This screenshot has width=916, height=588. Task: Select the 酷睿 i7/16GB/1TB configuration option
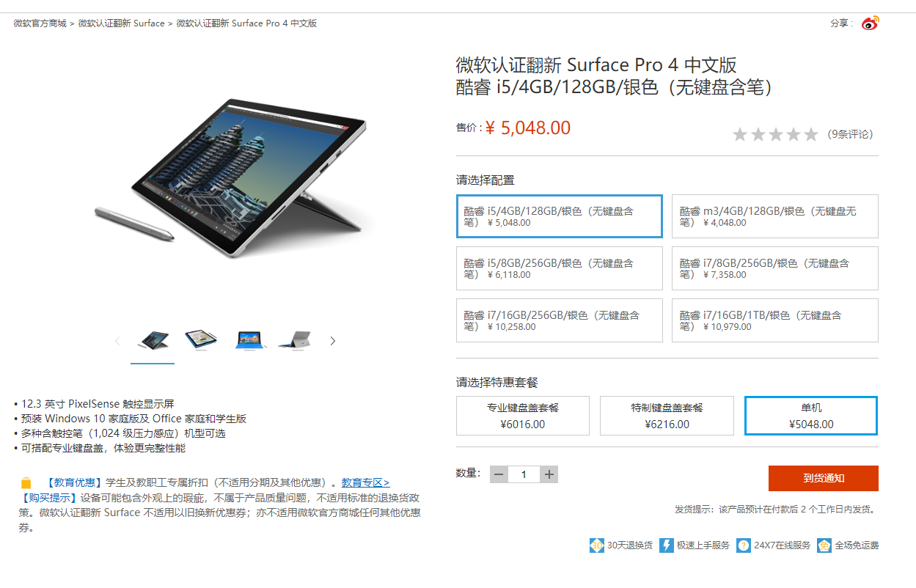774,320
